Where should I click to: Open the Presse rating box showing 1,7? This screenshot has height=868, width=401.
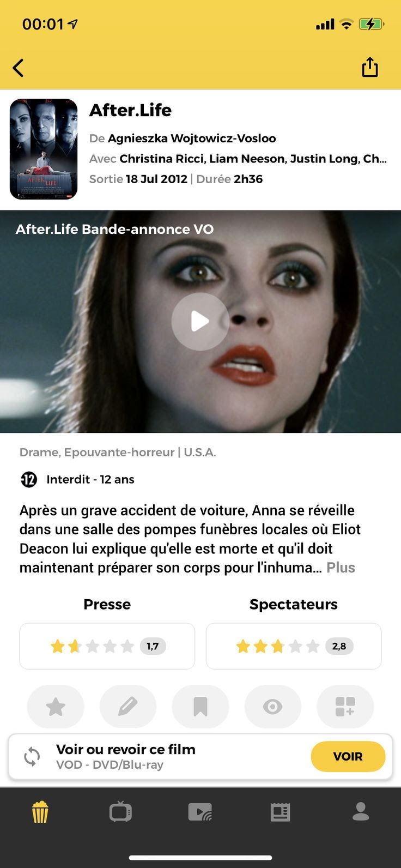[x=107, y=646]
